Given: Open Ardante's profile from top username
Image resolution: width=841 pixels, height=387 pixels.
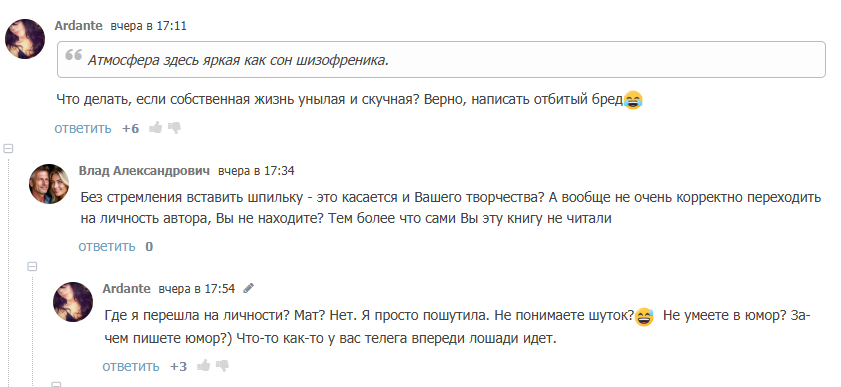Looking at the screenshot, I should click(x=78, y=25).
